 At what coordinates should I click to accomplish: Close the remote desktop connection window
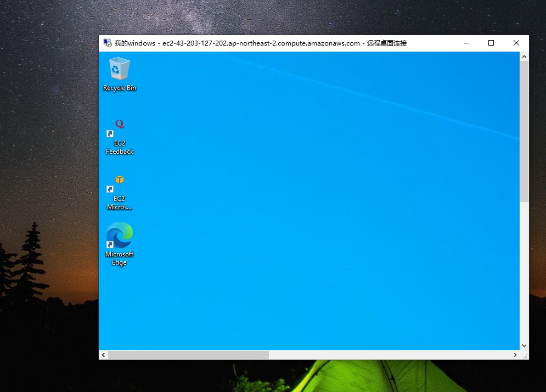[x=516, y=43]
